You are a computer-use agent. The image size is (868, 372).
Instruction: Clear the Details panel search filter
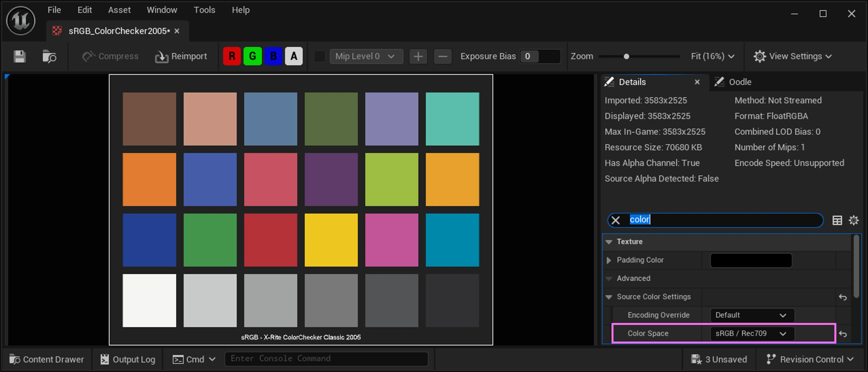[616, 220]
